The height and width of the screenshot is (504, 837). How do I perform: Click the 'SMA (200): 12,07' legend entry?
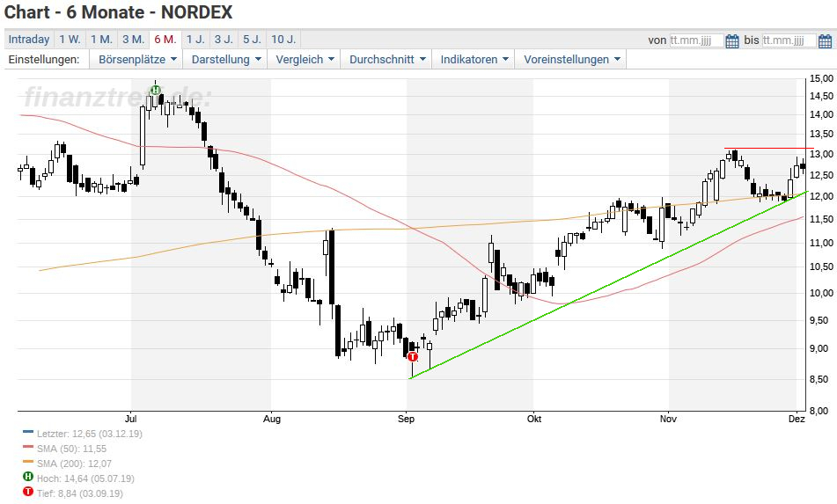coord(74,464)
